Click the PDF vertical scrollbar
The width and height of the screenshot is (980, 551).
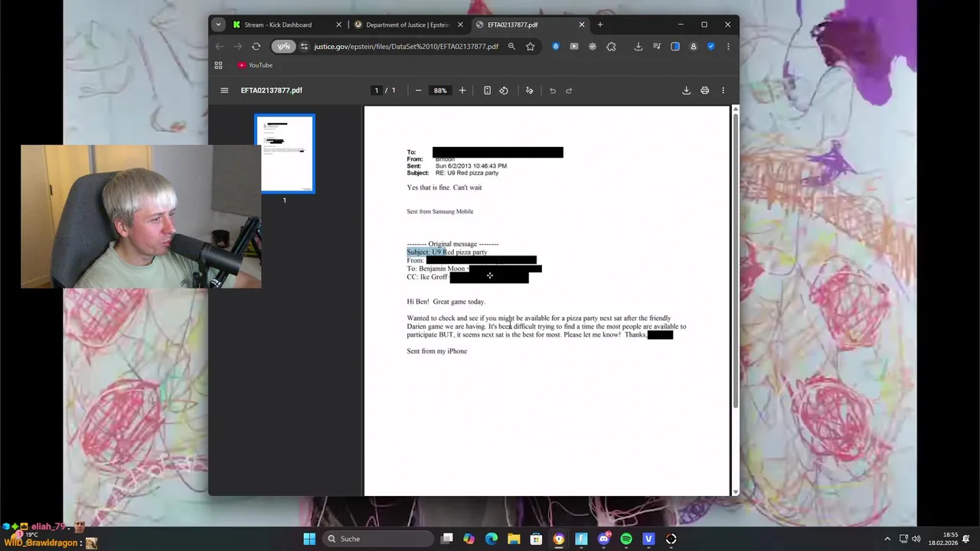pyautogui.click(x=736, y=260)
